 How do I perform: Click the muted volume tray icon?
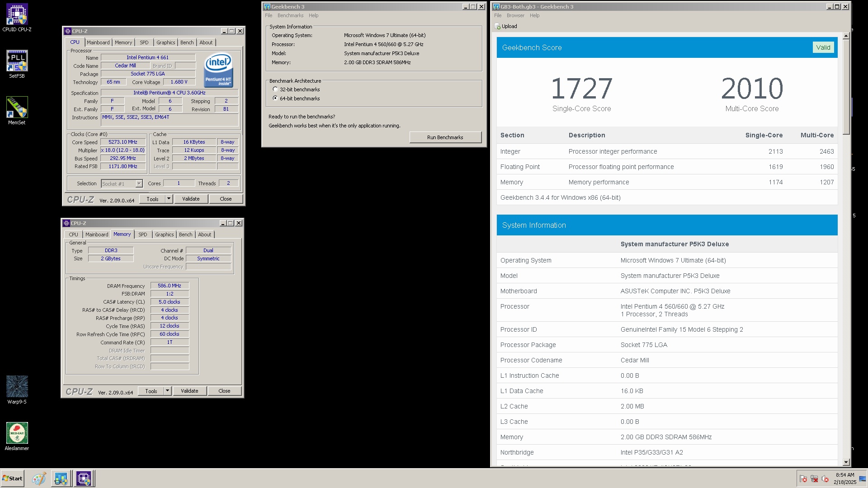click(x=825, y=479)
